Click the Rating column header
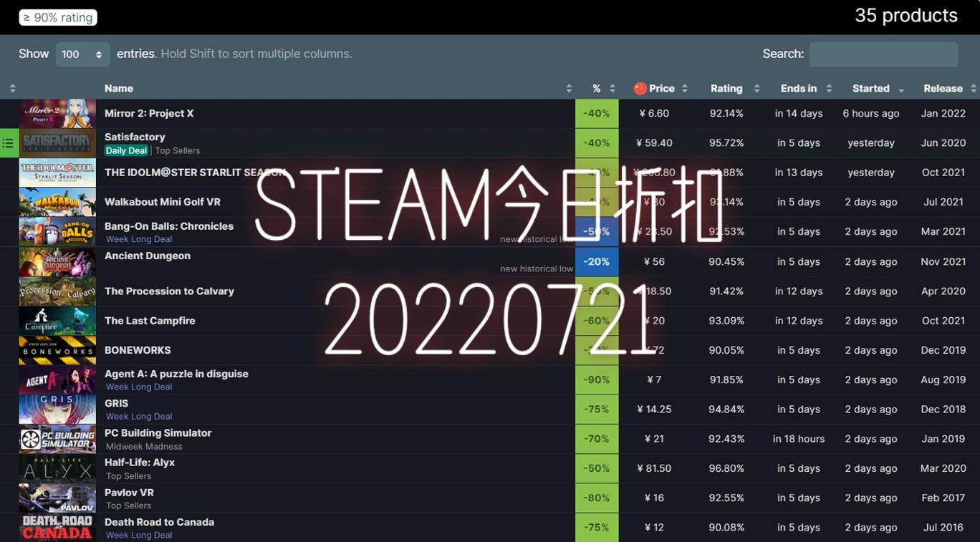This screenshot has width=980, height=542. (x=726, y=88)
